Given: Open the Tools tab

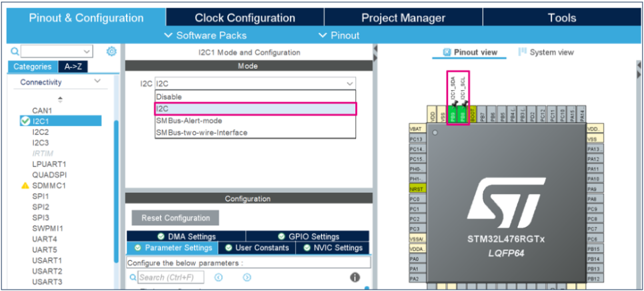Looking at the screenshot, I should pyautogui.click(x=562, y=18).
